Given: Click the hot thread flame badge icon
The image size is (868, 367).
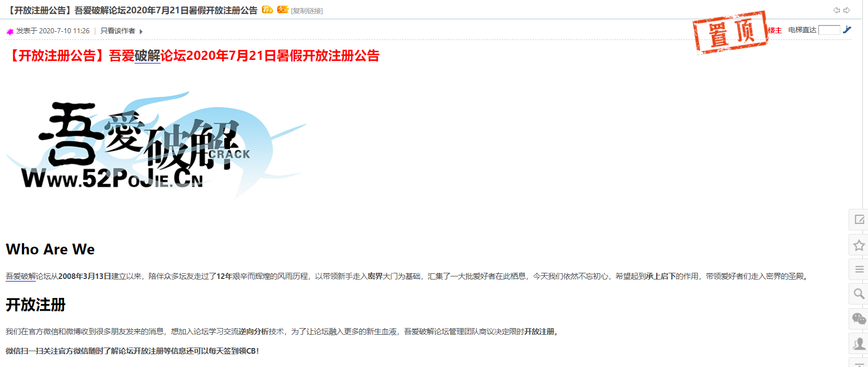Looking at the screenshot, I should pyautogui.click(x=283, y=9).
